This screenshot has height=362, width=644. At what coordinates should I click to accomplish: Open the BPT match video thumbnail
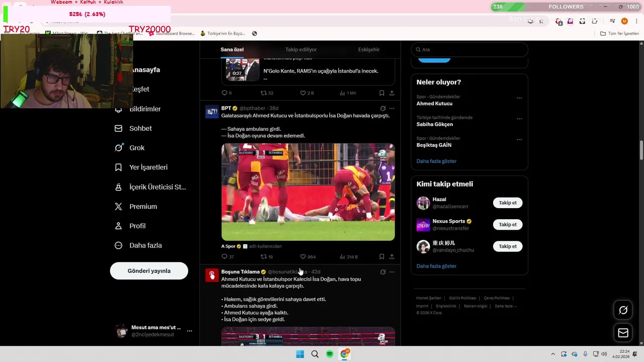(308, 192)
